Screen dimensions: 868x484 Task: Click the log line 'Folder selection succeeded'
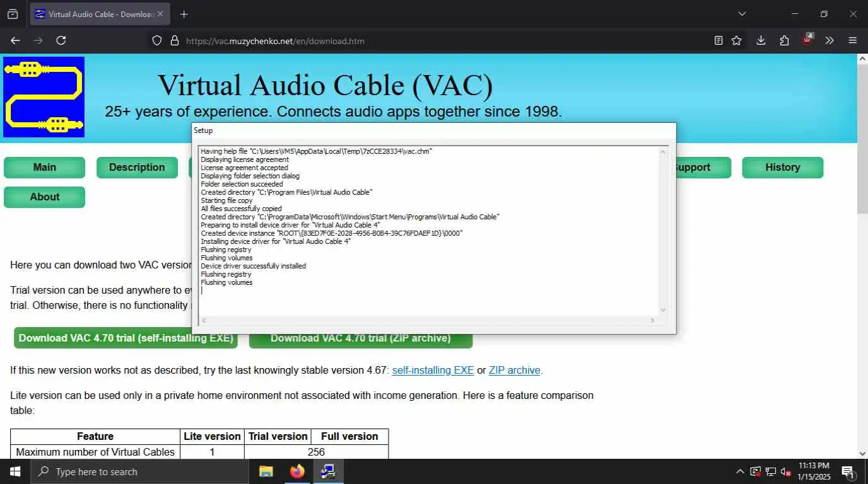242,184
